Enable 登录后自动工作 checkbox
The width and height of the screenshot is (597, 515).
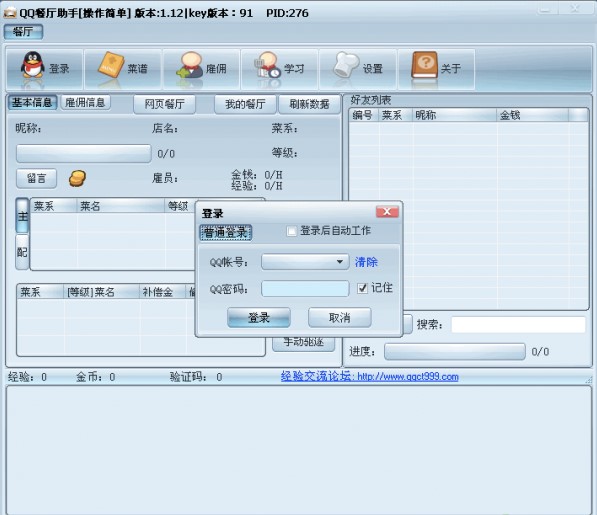(291, 231)
